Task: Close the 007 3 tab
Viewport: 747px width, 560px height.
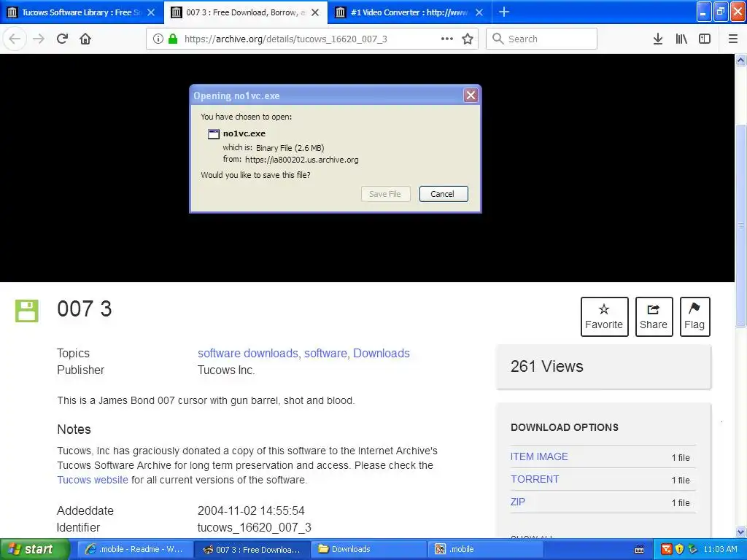Action: click(x=315, y=12)
